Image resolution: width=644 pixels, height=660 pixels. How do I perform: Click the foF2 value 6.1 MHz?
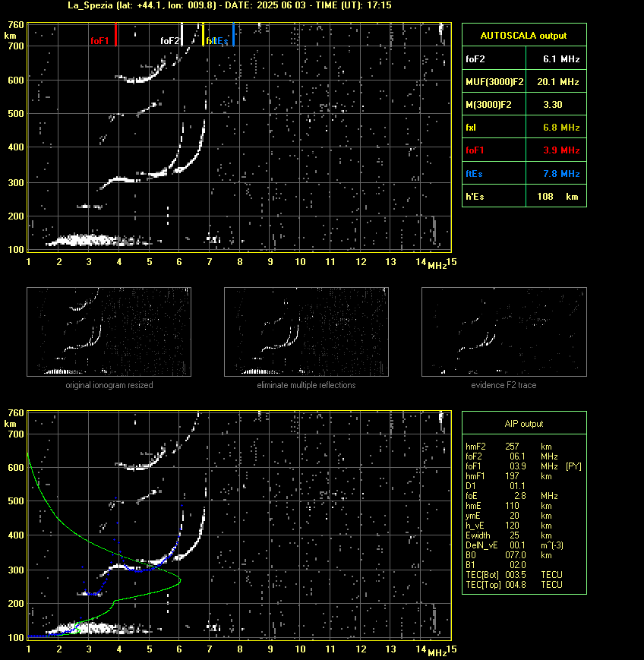[561, 59]
